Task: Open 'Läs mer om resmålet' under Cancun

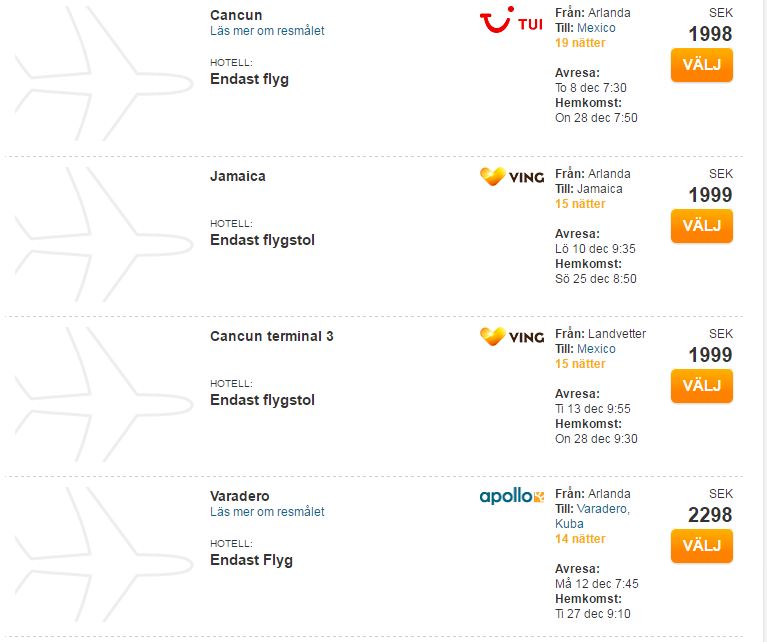Action: [x=267, y=31]
